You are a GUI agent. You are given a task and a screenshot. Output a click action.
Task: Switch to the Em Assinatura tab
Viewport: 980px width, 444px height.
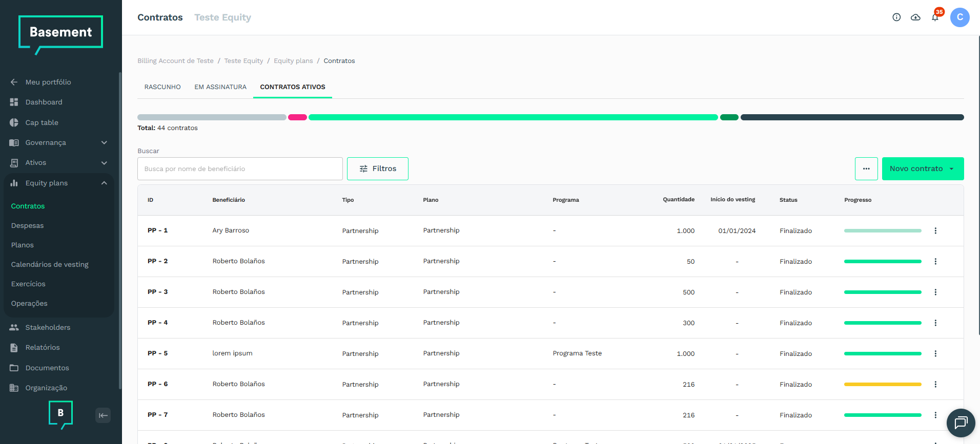pyautogui.click(x=220, y=87)
